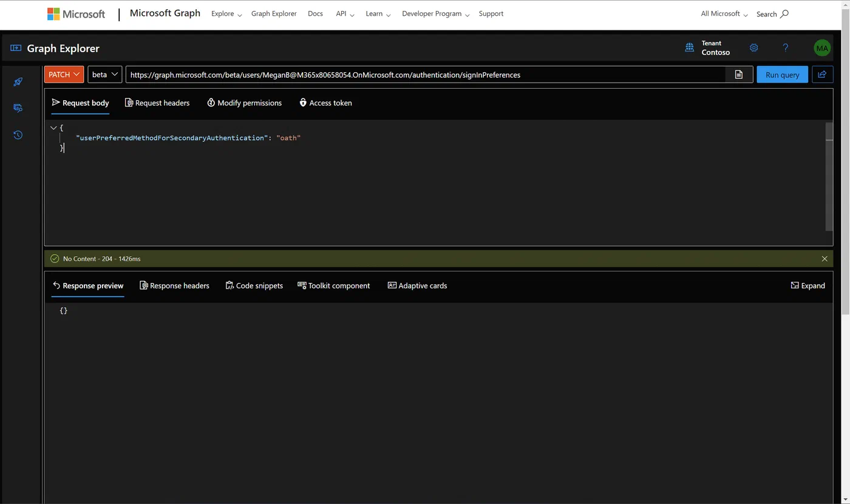Open the settings gear icon
This screenshot has width=850, height=504.
pos(753,47)
